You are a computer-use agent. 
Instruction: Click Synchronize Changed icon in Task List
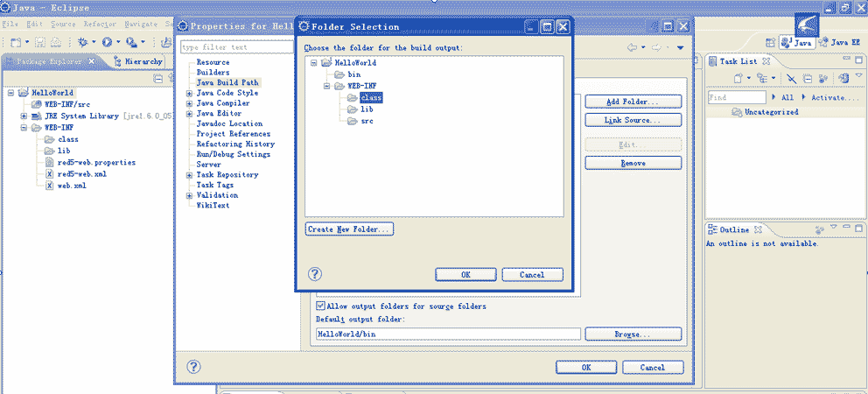point(844,78)
